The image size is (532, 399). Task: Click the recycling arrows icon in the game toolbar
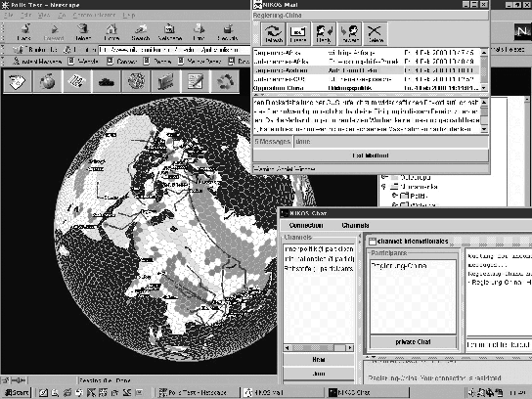coord(225,81)
